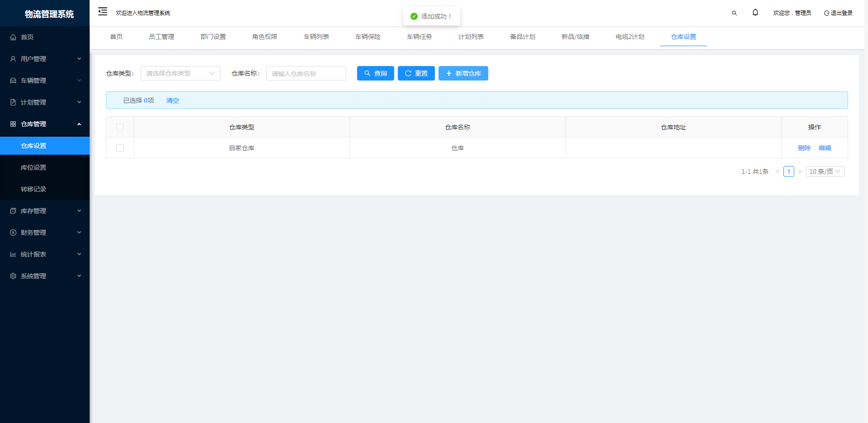The width and height of the screenshot is (868, 423).
Task: Expand the 财务管理 sidebar menu
Action: tap(45, 233)
